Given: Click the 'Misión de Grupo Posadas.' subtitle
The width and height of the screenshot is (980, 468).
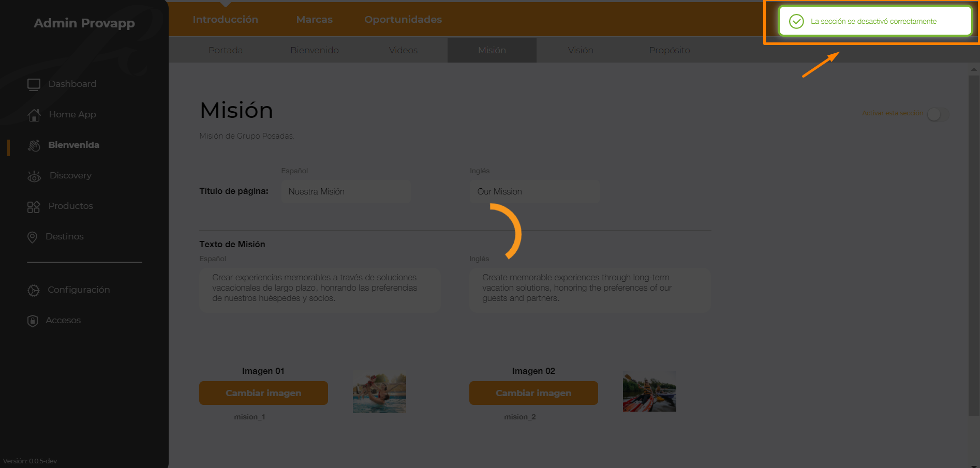Looking at the screenshot, I should click(x=247, y=136).
